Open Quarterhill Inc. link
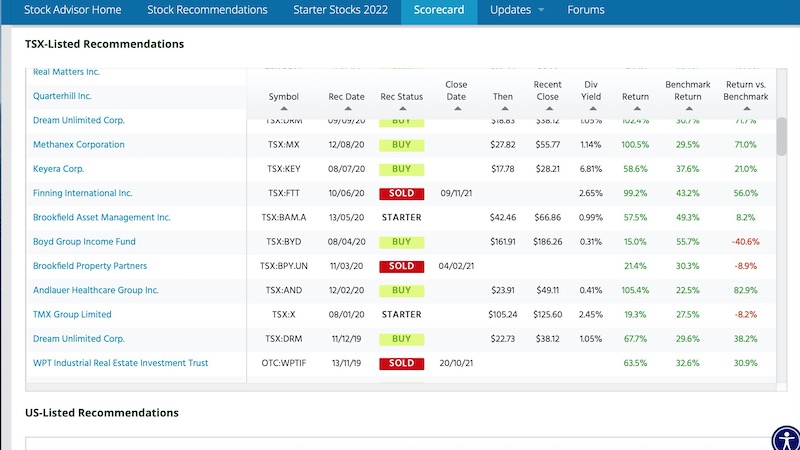This screenshot has height=450, width=800. (62, 96)
